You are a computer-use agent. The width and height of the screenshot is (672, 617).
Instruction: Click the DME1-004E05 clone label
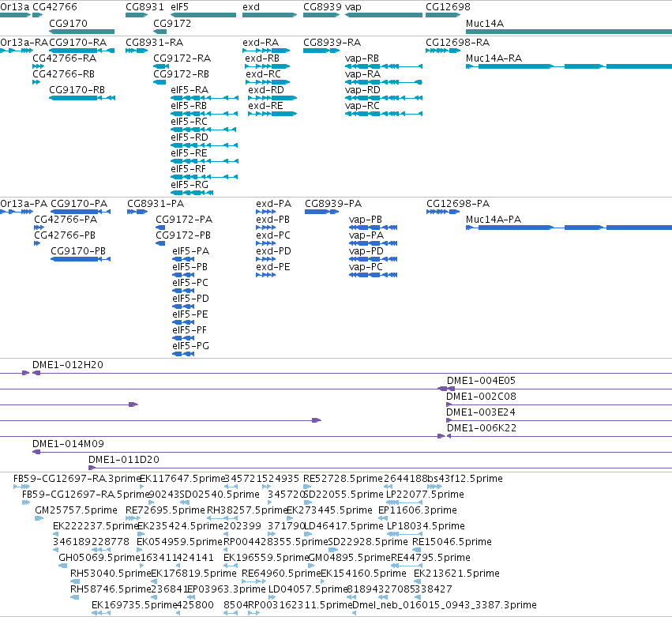[481, 380]
